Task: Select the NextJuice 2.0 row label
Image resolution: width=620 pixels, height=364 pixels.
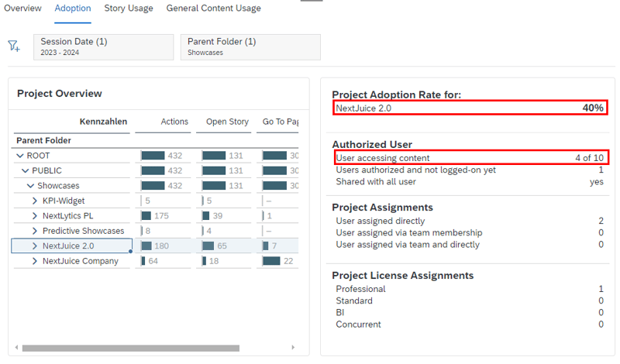Action: tap(68, 246)
